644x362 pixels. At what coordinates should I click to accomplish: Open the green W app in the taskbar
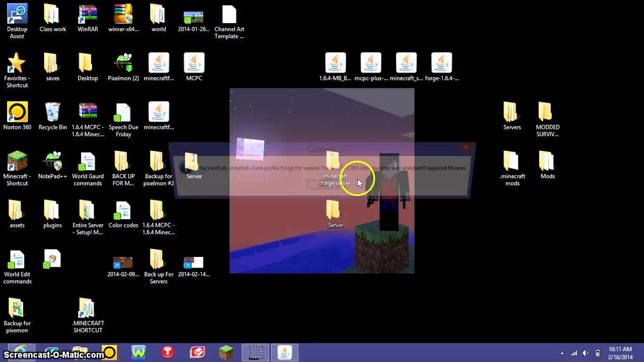[139, 352]
